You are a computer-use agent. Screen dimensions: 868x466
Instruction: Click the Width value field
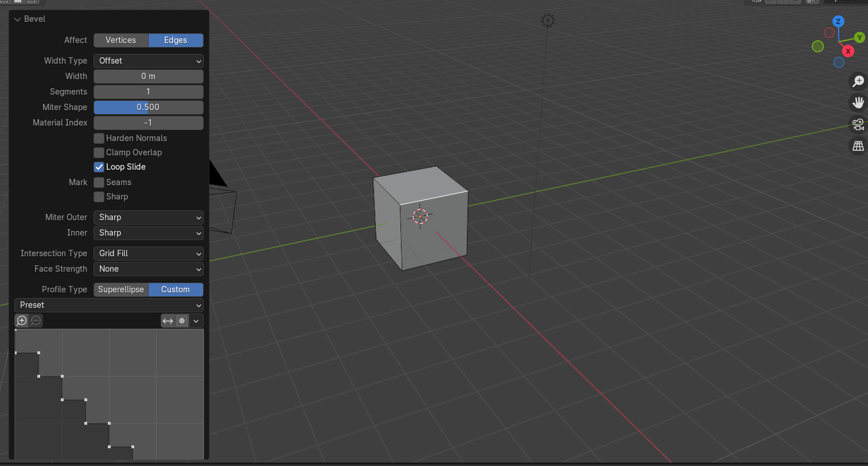coord(149,76)
